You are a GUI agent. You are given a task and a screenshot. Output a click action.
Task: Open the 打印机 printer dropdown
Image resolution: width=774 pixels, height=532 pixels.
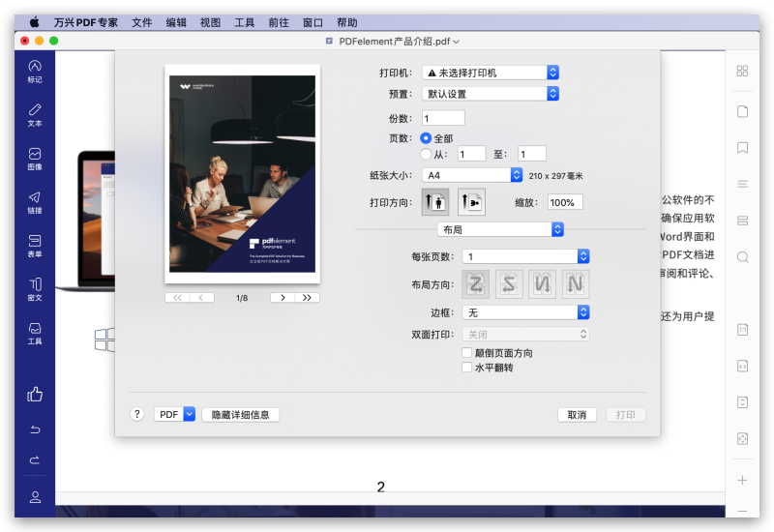(491, 73)
